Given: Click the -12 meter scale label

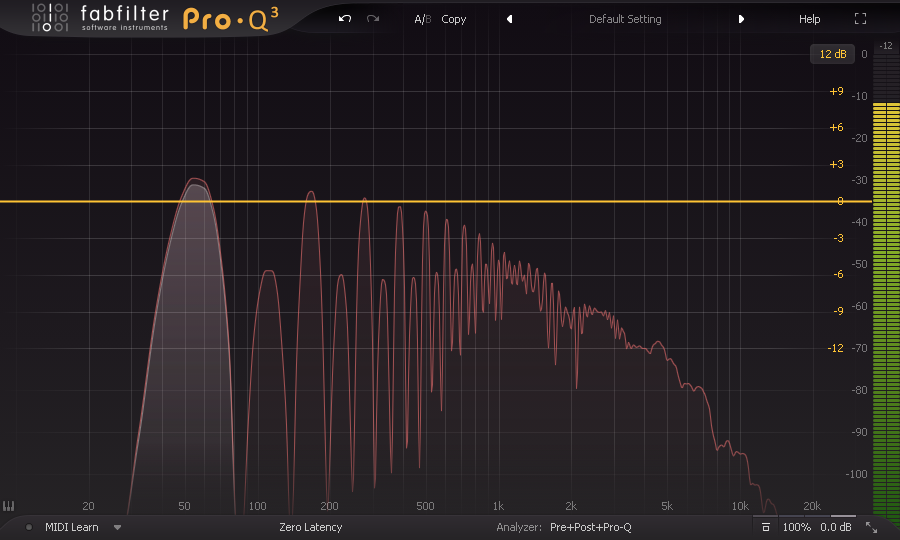Looking at the screenshot, I should pyautogui.click(x=886, y=45).
